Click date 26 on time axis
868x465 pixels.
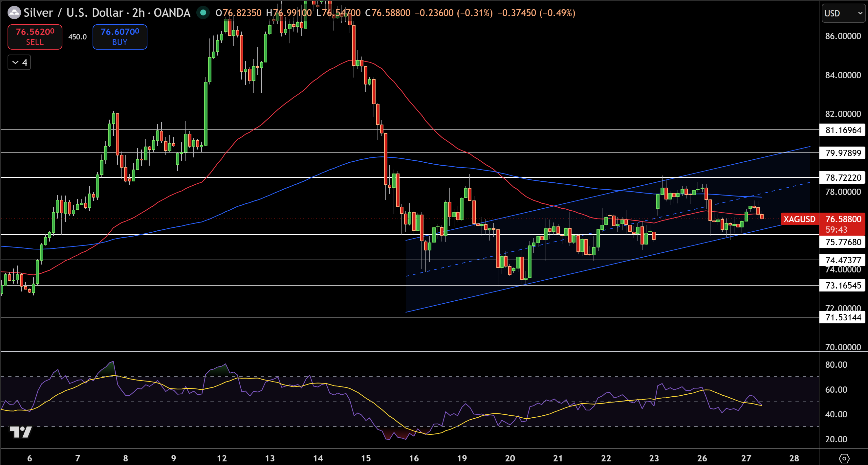702,458
